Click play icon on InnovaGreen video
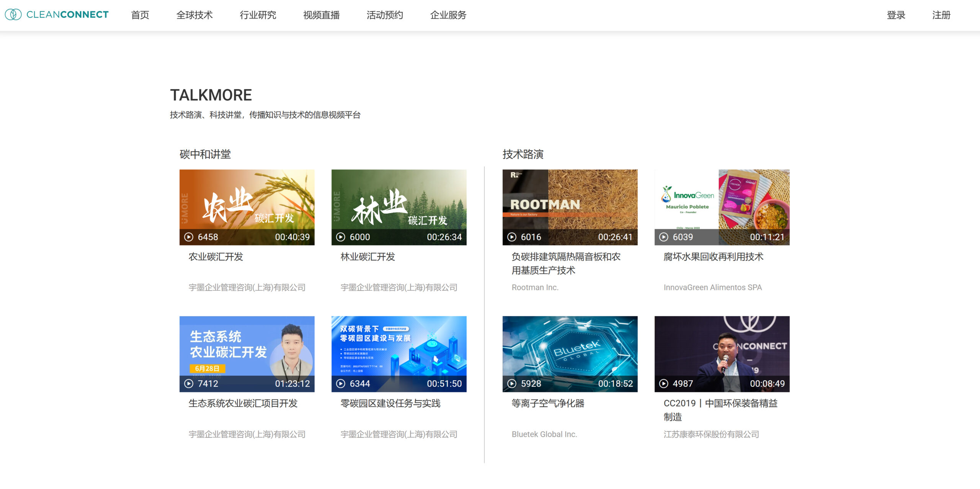Screen dimensions: 980x489 click(664, 237)
